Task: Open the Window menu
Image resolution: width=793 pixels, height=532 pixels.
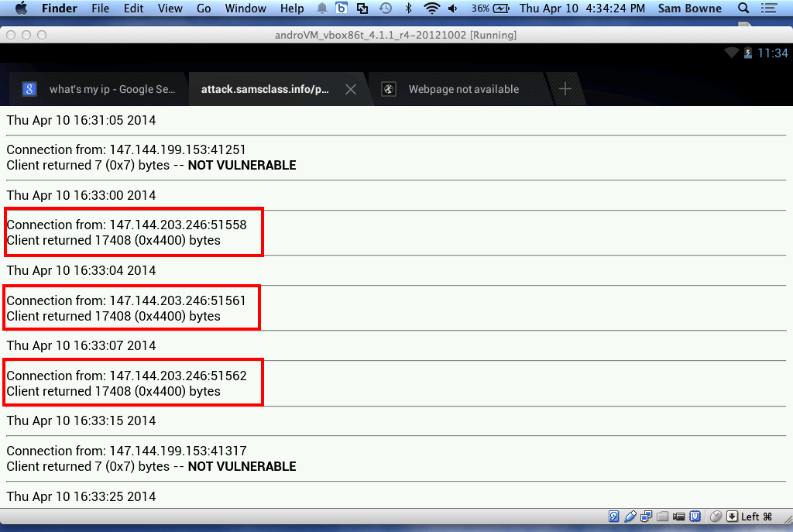Action: pos(245,8)
